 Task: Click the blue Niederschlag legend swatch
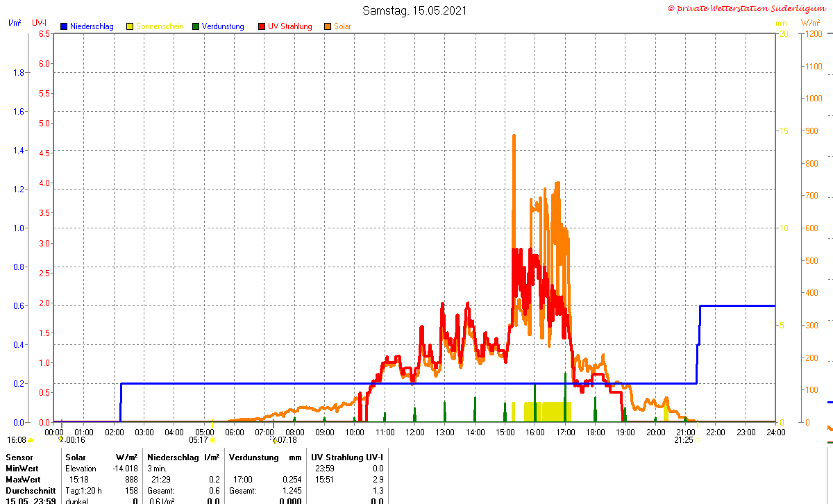64,26
